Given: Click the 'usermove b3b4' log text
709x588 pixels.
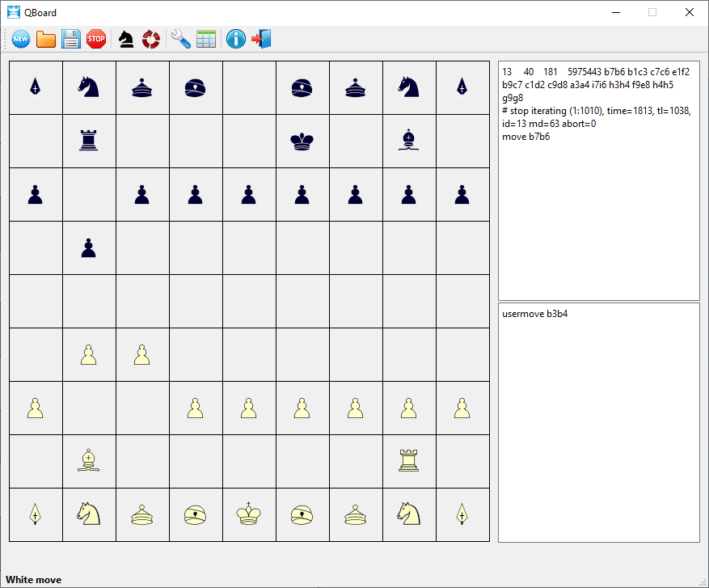Looking at the screenshot, I should (534, 314).
